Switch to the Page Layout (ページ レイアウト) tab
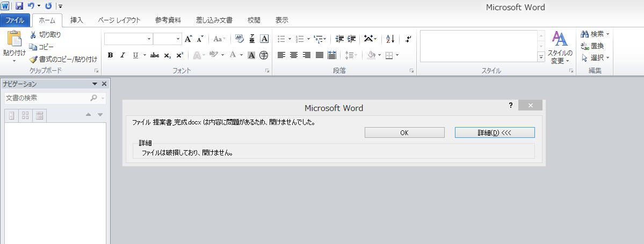 pyautogui.click(x=119, y=20)
